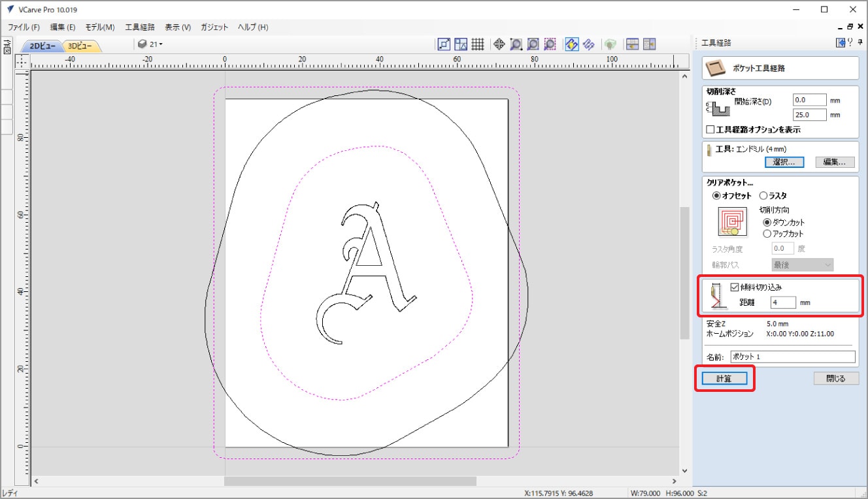Click the help question mark in toolpath panel

[850, 42]
